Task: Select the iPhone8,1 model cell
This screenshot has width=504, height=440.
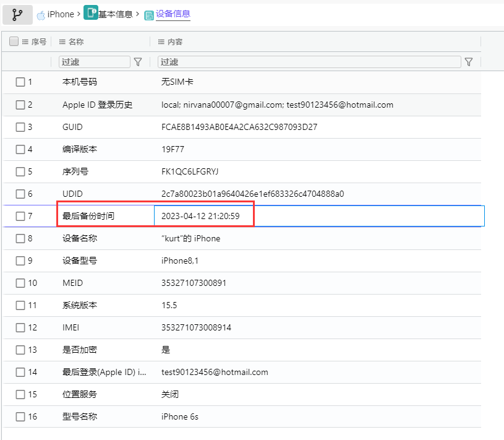Action: point(180,261)
